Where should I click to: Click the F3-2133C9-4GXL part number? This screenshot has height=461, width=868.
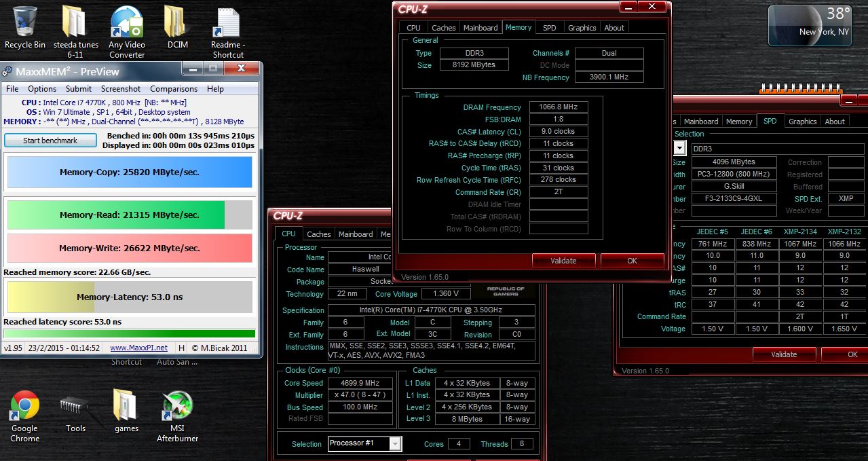(x=734, y=199)
